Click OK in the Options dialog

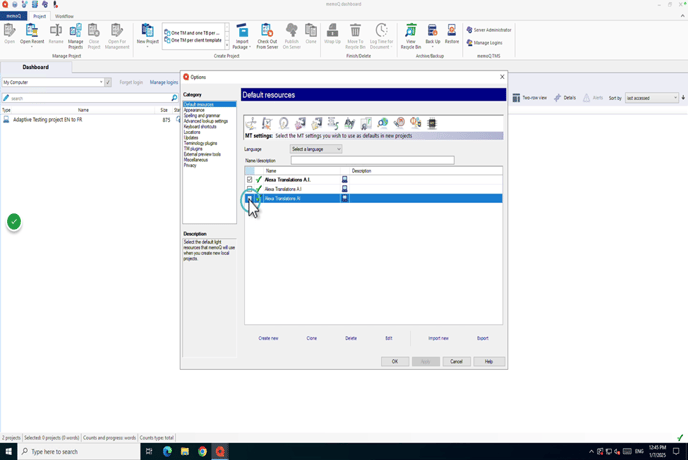[x=395, y=361]
